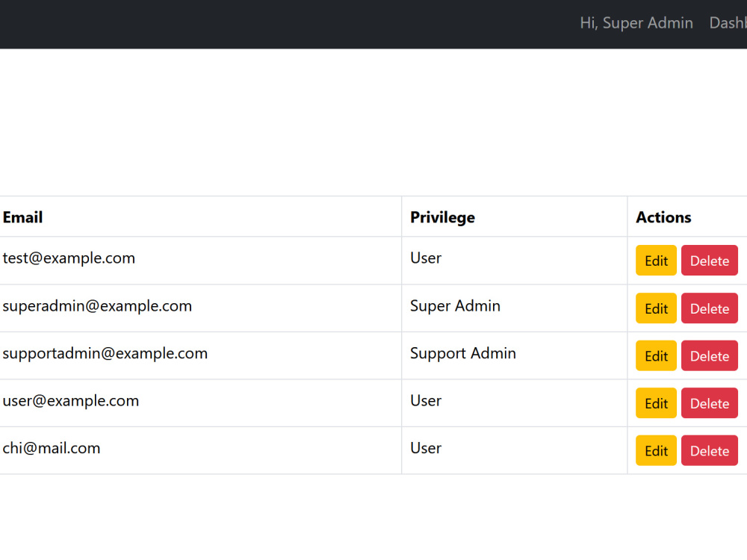Select the Support Admin privilege cell
The image size is (747, 560).
click(x=515, y=355)
